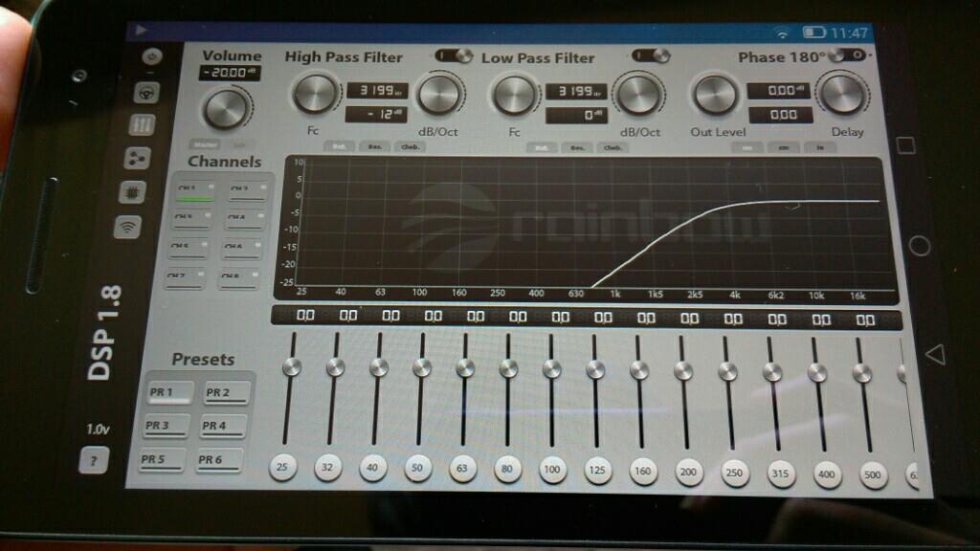Click the 25 Hz band fader knob
980x551 pixels.
[x=291, y=366]
